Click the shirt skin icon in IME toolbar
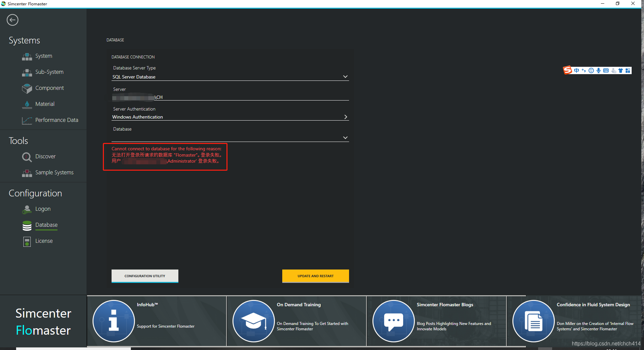The image size is (644, 350). (621, 70)
